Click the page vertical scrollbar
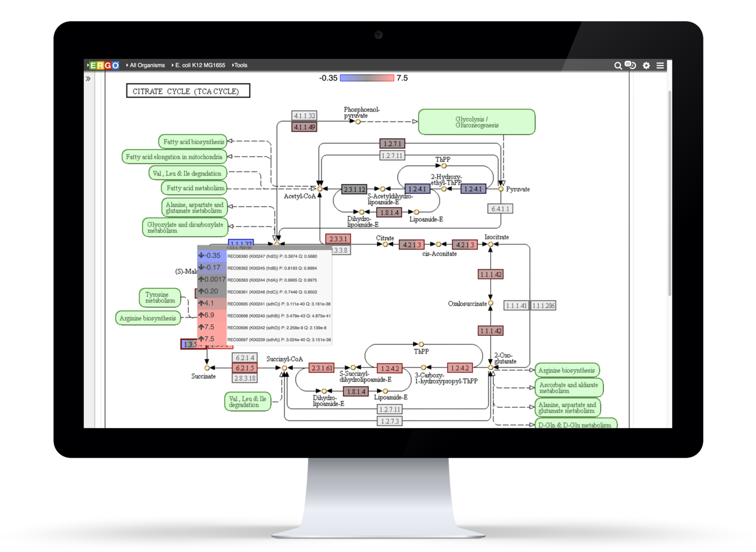Viewport: 756px width, 552px height. [669, 193]
